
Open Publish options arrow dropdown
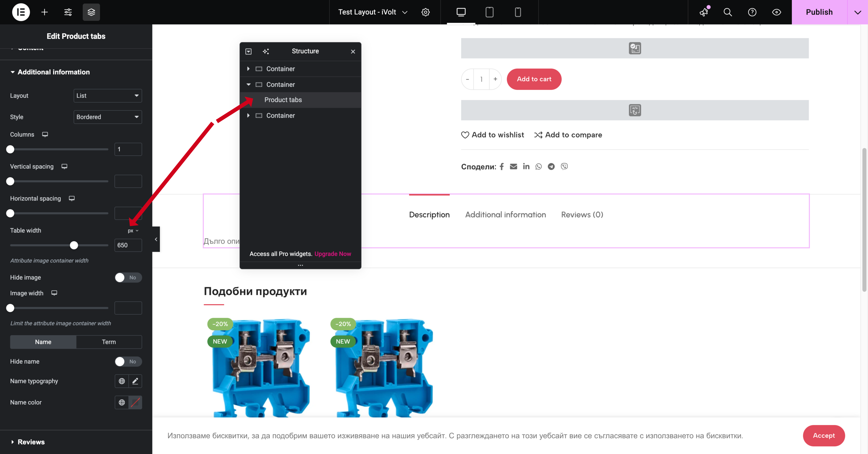coord(858,12)
